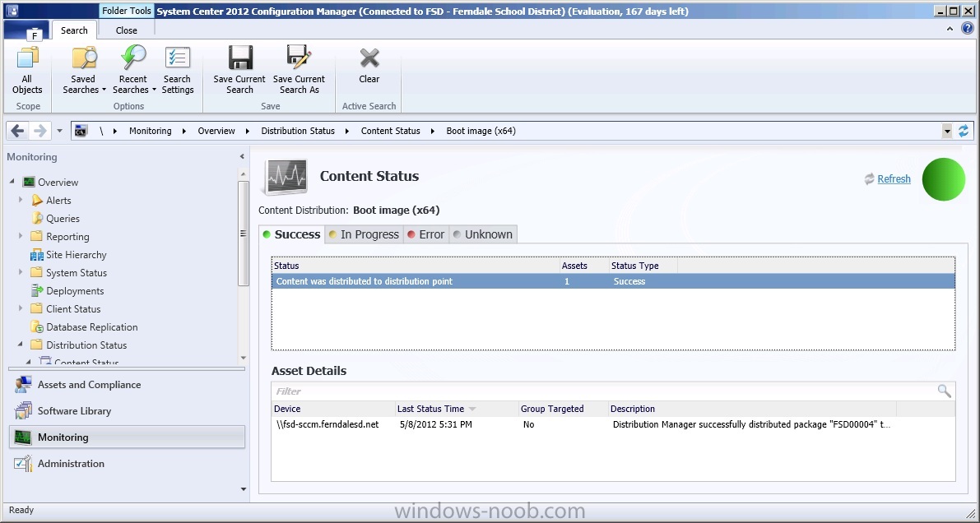This screenshot has height=523, width=980.
Task: Clear the active search with the X icon
Action: pyautogui.click(x=369, y=58)
